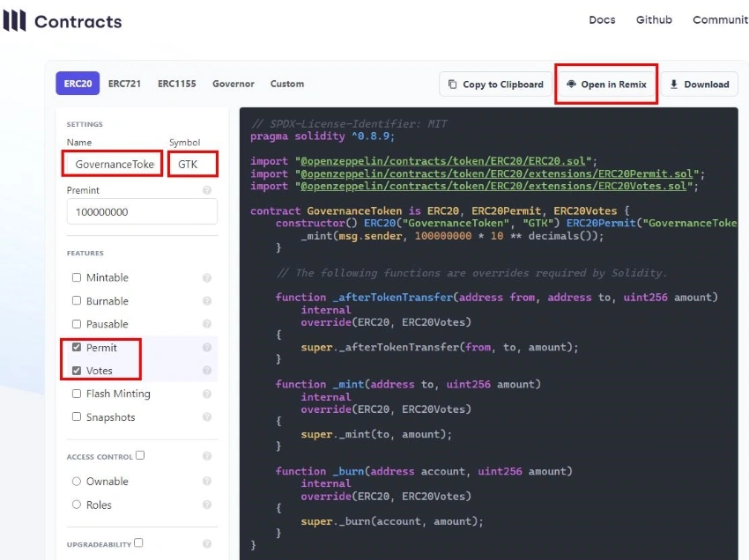Select the Ownable radio button
Screen dimensions: 749x560
pos(77,482)
